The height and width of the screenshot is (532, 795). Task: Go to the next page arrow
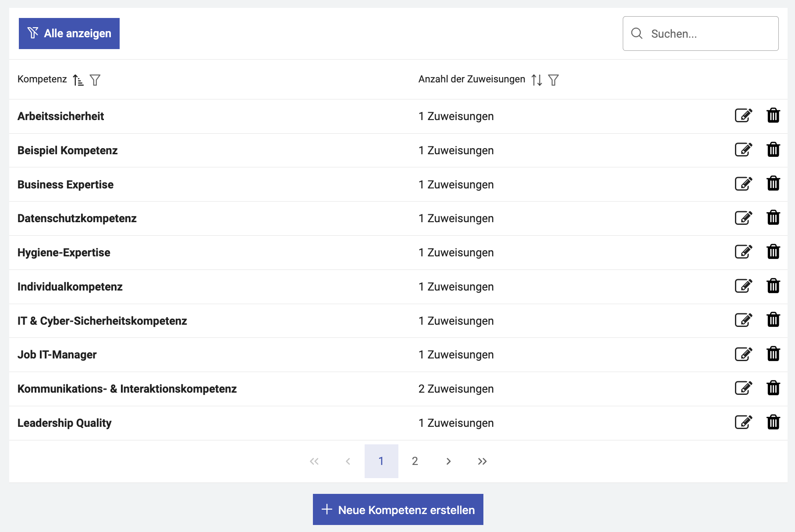[448, 461]
